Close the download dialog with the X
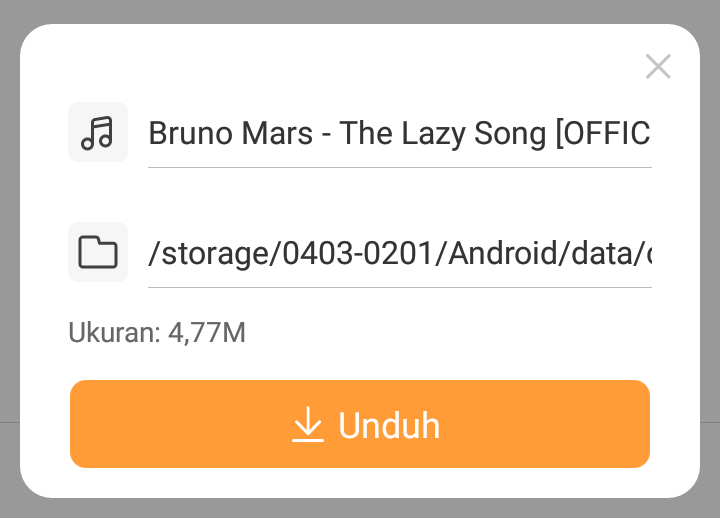Image resolution: width=720 pixels, height=518 pixels. tap(658, 67)
